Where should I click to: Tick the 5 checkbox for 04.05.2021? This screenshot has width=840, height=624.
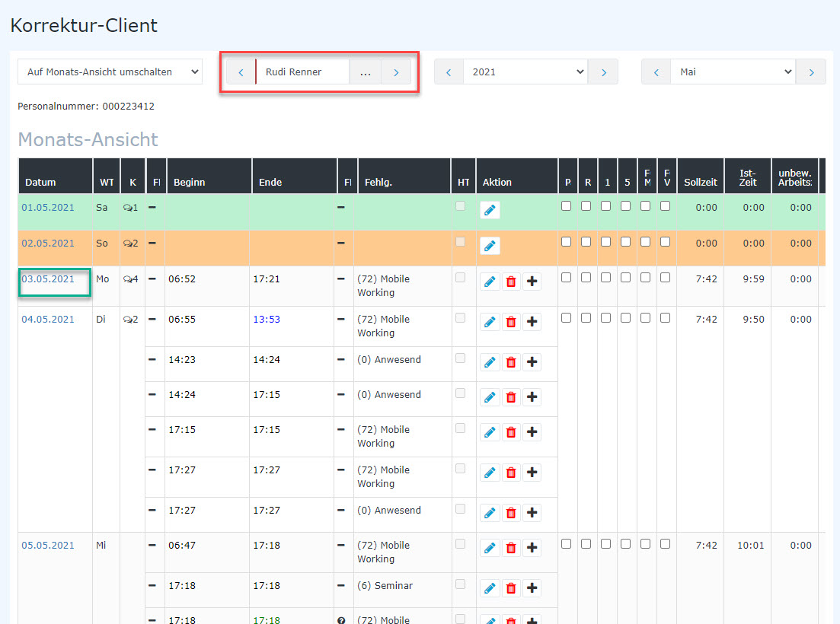click(626, 318)
